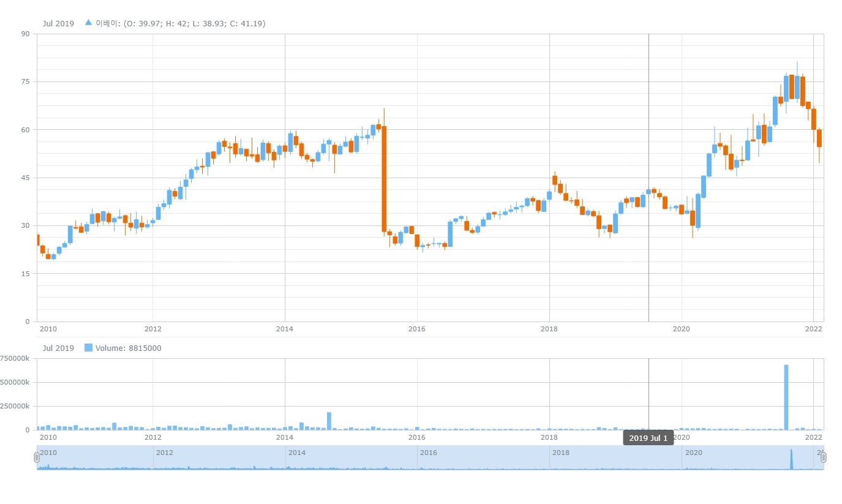
Task: Click the 'Jul 2019' date above price chart
Action: coord(58,23)
